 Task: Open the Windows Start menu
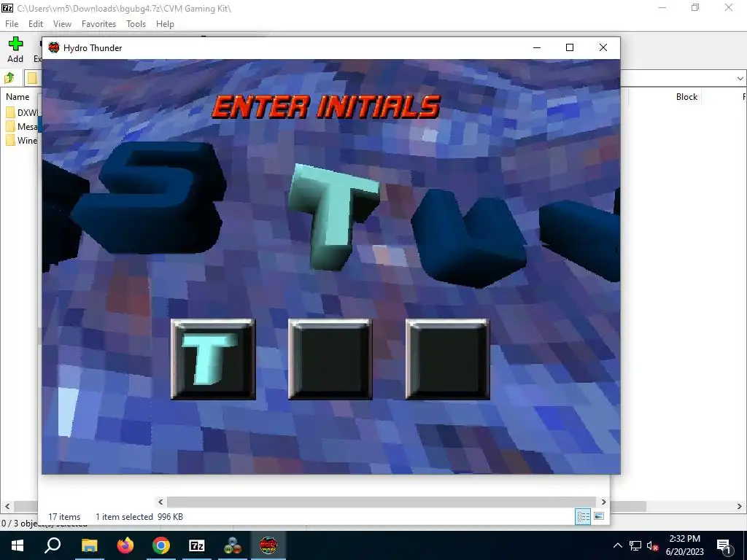tap(18, 545)
